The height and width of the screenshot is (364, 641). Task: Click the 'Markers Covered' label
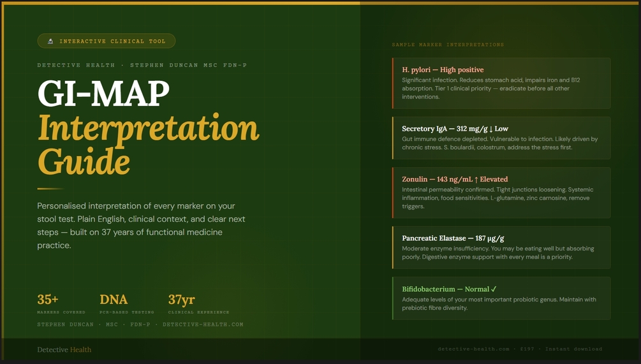pos(61,312)
